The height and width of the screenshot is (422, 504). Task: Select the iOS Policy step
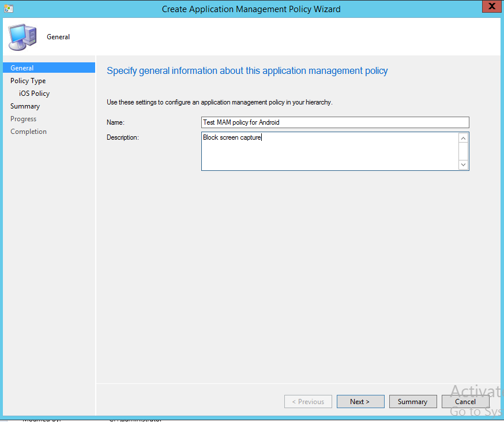(34, 93)
